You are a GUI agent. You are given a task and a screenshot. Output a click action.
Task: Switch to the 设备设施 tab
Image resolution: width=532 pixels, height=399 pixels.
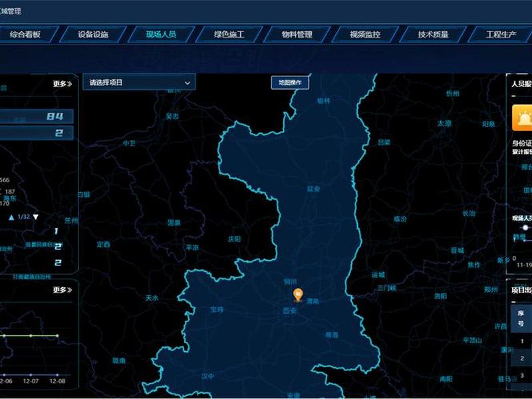coord(93,35)
